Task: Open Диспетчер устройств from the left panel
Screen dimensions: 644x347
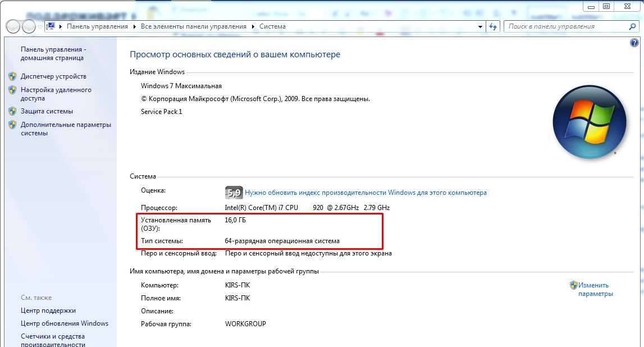Action: pos(53,76)
